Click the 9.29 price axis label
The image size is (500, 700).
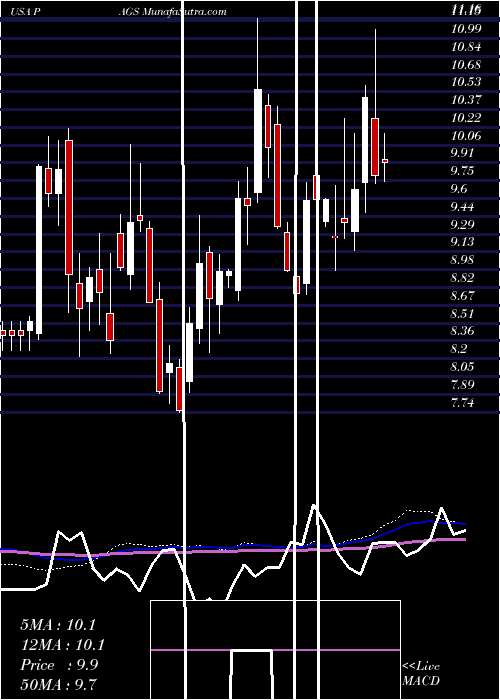tap(462, 224)
